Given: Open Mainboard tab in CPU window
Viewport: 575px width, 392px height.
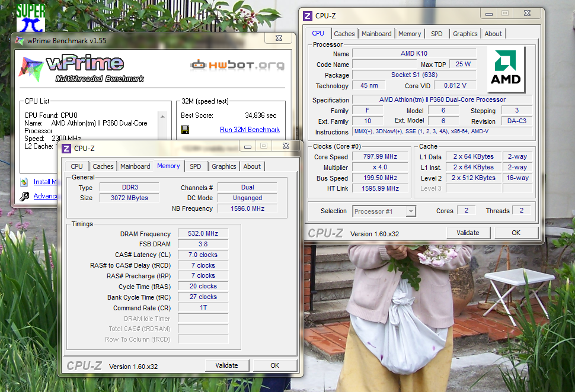Looking at the screenshot, I should tap(376, 34).
